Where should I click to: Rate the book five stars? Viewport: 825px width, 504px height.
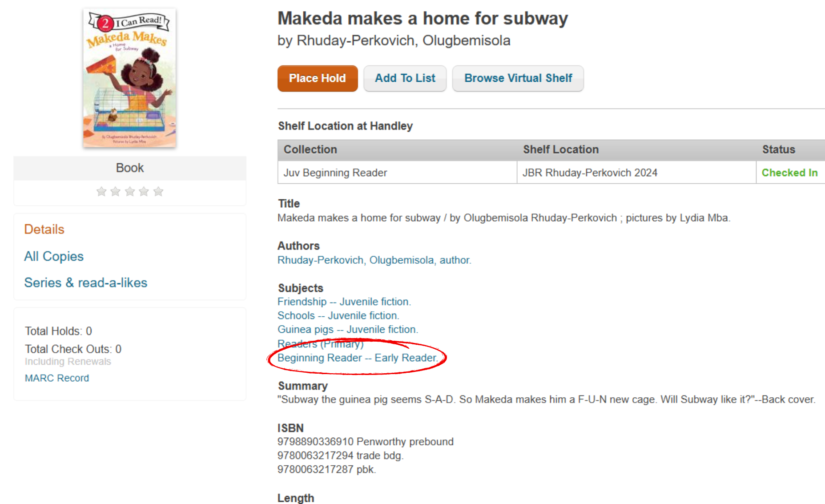point(158,191)
